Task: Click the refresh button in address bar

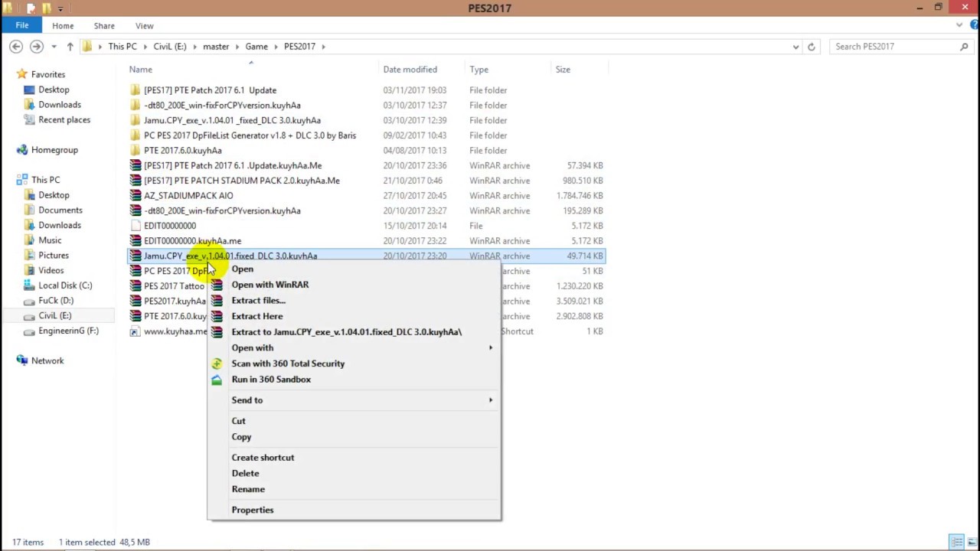Action: 811,47
